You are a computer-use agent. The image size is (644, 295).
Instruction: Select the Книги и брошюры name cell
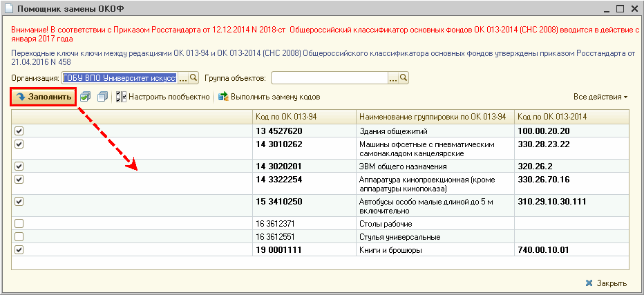435,250
